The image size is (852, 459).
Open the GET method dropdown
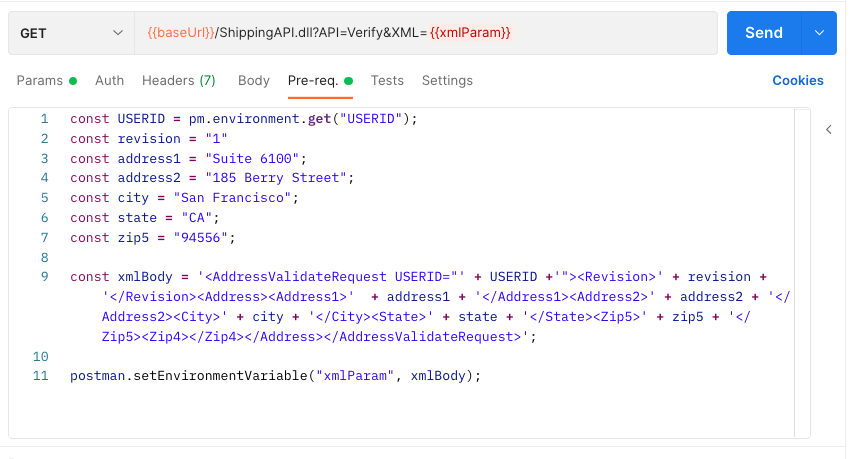click(70, 33)
